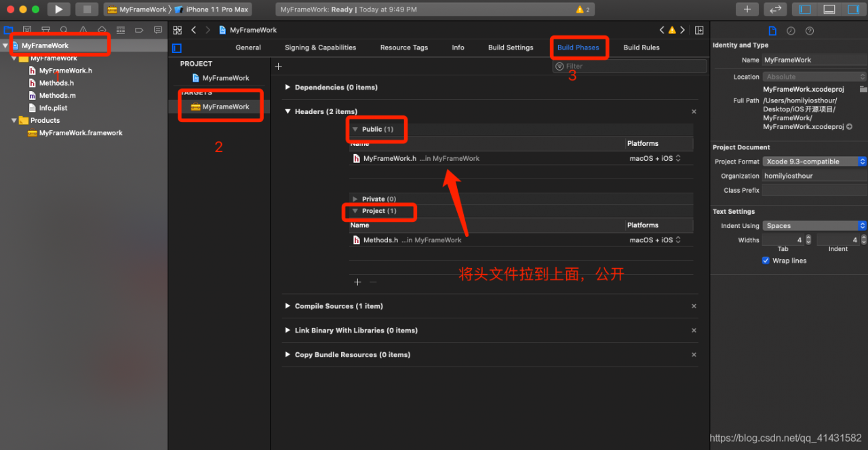The width and height of the screenshot is (868, 450).
Task: Show the History inspector clock icon
Action: pyautogui.click(x=791, y=31)
